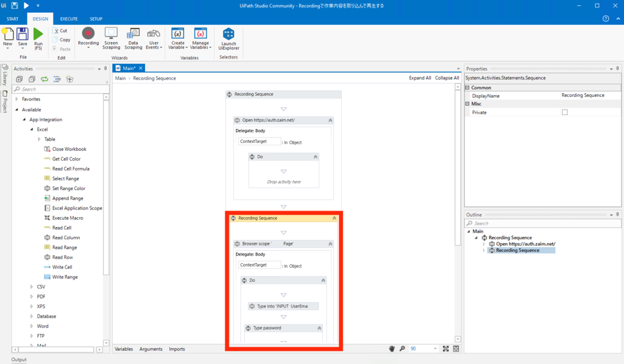The image size is (624, 364).
Task: Click Main in the breadcrumb
Action: (120, 79)
